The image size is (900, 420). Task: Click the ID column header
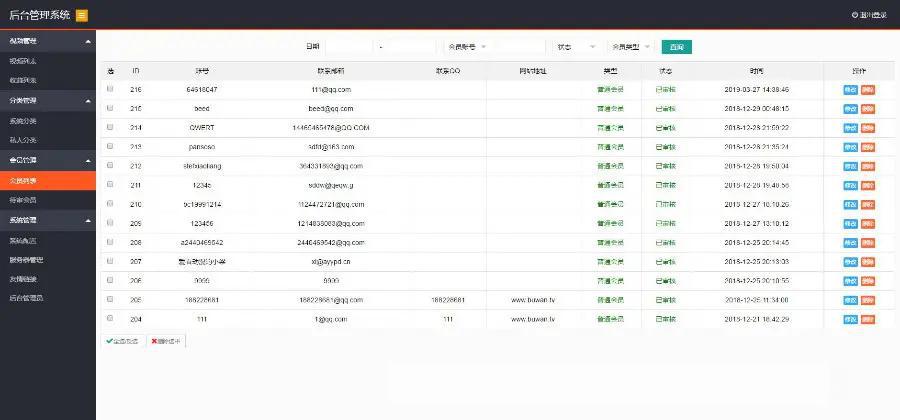pos(135,71)
